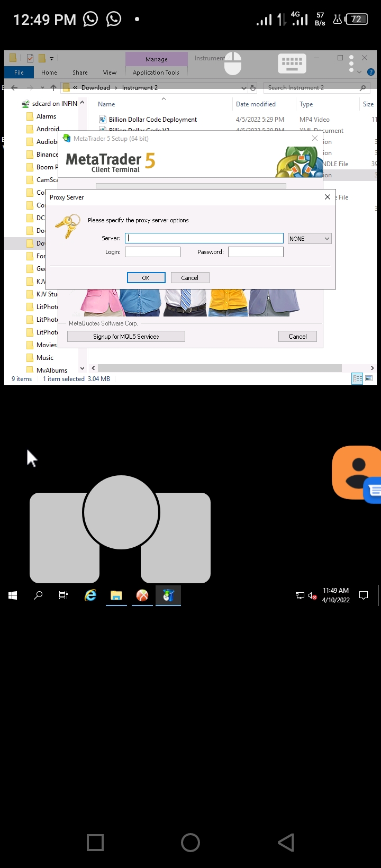This screenshot has width=381, height=868.
Task: Select the Manage contextual tab
Action: click(x=157, y=59)
